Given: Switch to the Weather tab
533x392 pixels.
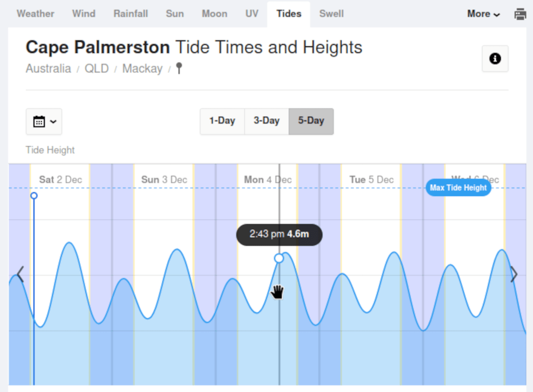Looking at the screenshot, I should point(35,14).
